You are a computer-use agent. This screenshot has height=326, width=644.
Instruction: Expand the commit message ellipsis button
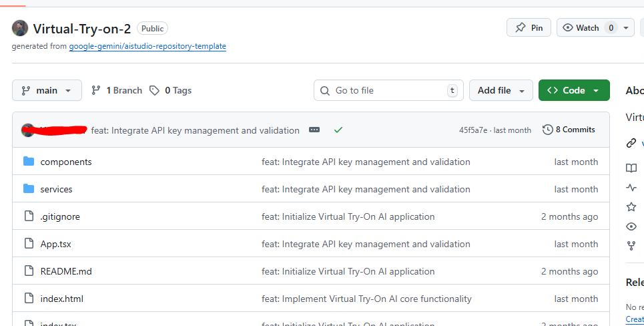pos(314,130)
